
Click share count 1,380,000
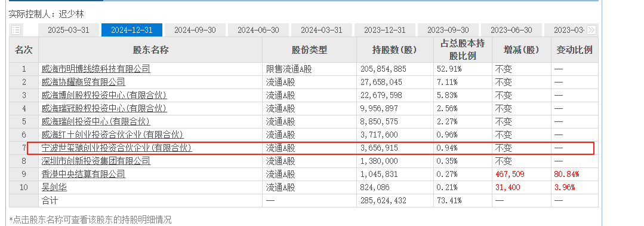pos(379,161)
